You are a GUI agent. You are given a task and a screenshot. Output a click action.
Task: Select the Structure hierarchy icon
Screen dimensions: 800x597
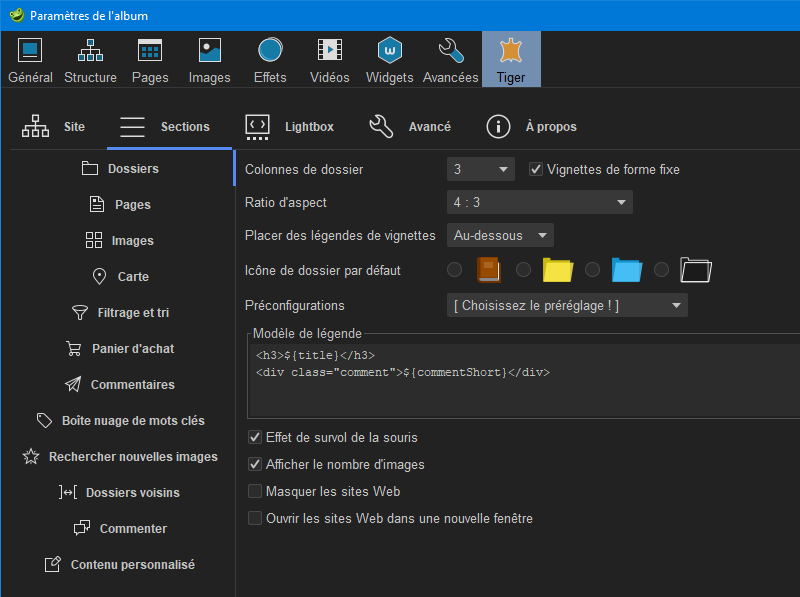90,59
